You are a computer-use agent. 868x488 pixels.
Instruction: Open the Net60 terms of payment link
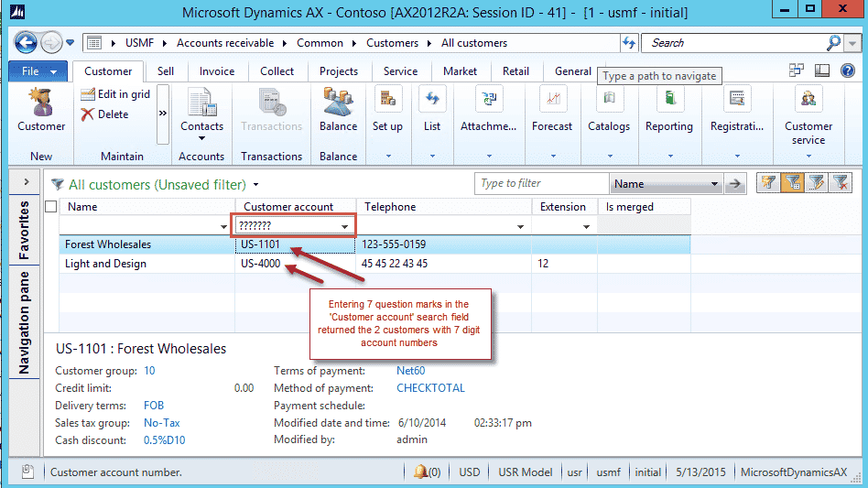pos(411,371)
